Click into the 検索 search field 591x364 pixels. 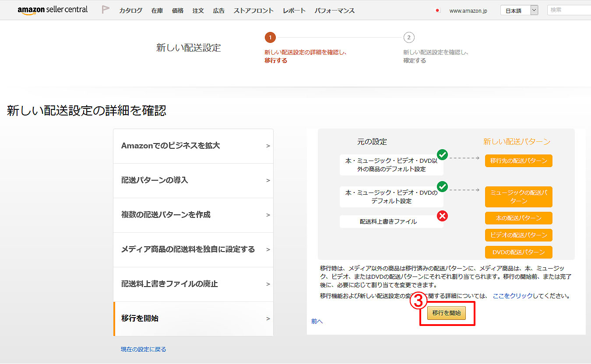pos(569,10)
